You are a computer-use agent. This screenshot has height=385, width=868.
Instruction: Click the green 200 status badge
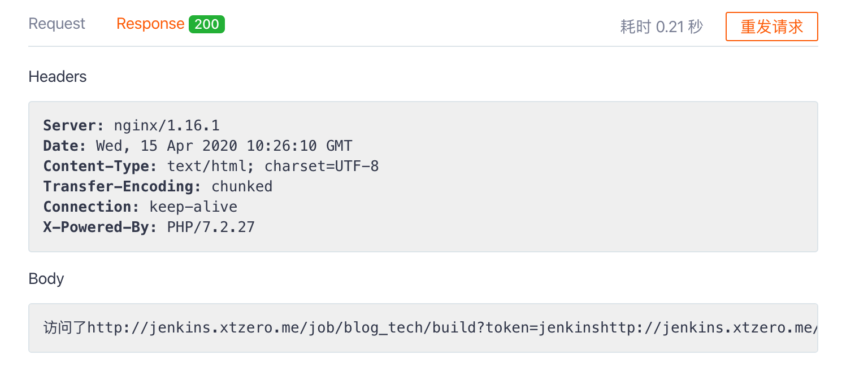coord(207,24)
